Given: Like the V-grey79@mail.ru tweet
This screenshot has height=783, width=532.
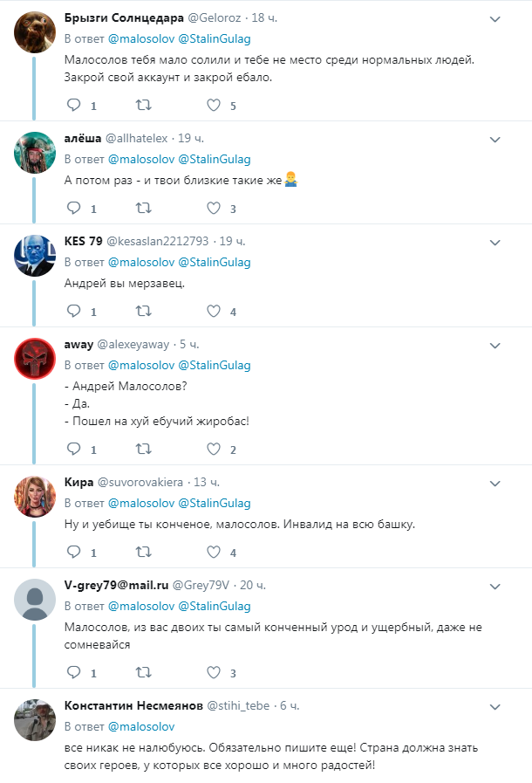Looking at the screenshot, I should (214, 673).
